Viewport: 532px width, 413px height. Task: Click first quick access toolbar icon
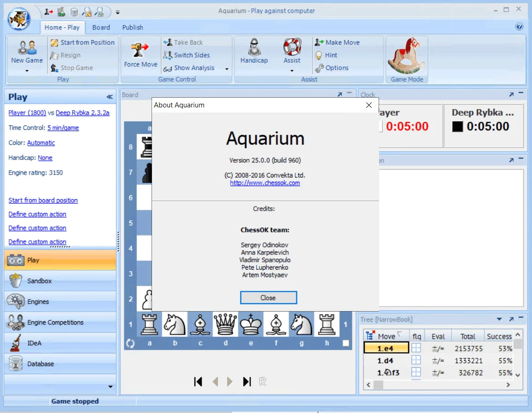[49, 12]
